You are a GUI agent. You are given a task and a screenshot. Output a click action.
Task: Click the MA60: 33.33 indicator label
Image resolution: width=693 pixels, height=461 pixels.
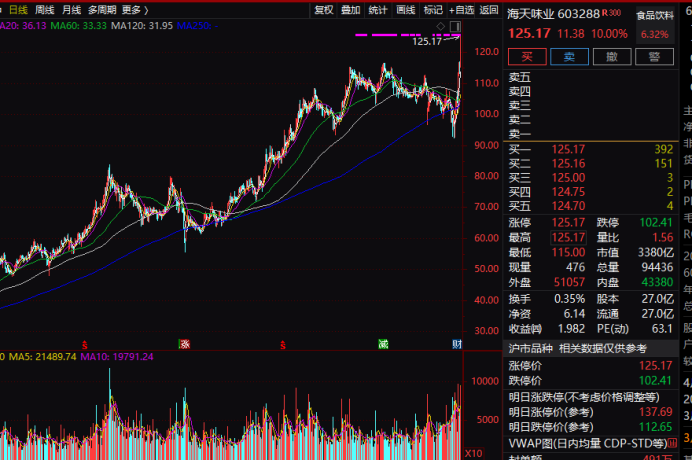78,26
